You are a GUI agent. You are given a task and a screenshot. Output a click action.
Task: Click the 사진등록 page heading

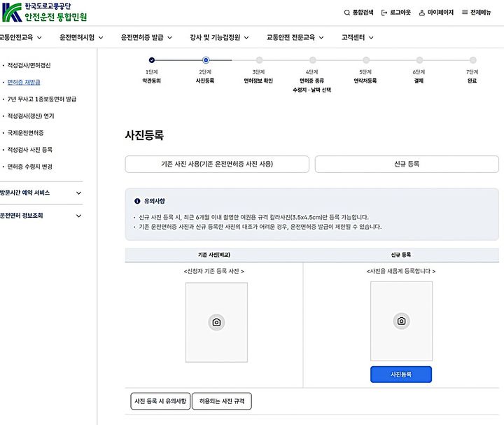click(x=144, y=135)
